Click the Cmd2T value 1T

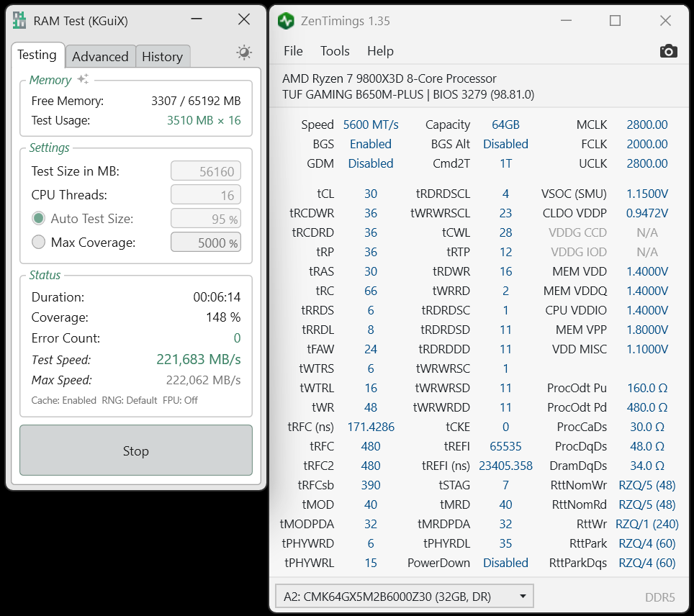pyautogui.click(x=505, y=164)
